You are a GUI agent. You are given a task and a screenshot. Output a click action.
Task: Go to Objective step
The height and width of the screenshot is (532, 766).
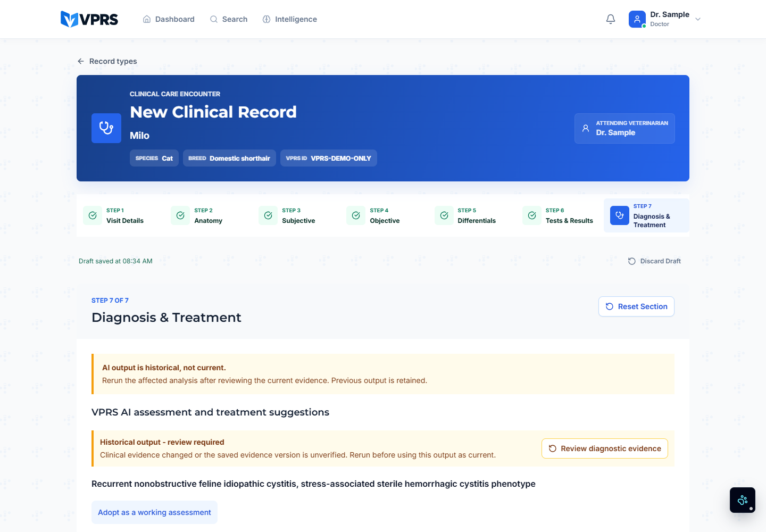382,215
